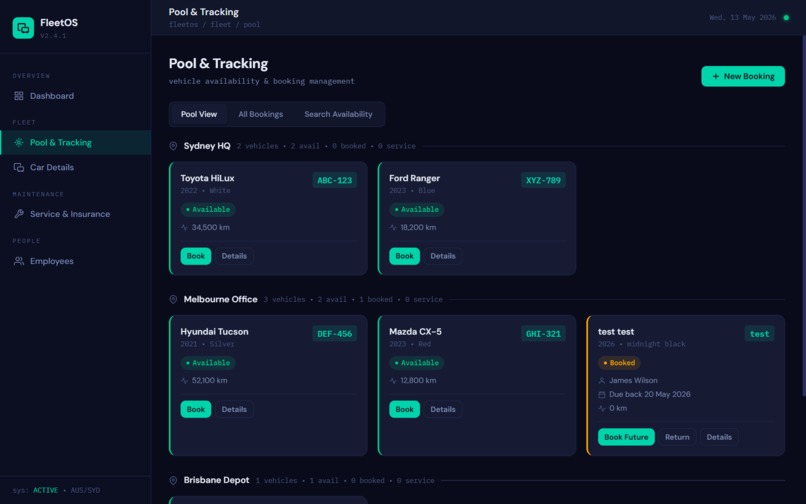Open Details for Mazda CX-5

coord(443,409)
